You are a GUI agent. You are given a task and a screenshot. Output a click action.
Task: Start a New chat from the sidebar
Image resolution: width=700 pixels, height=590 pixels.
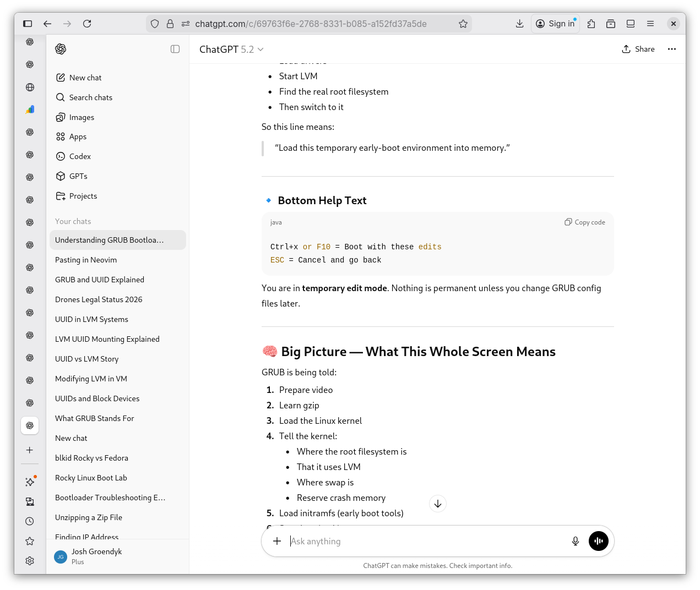point(85,78)
